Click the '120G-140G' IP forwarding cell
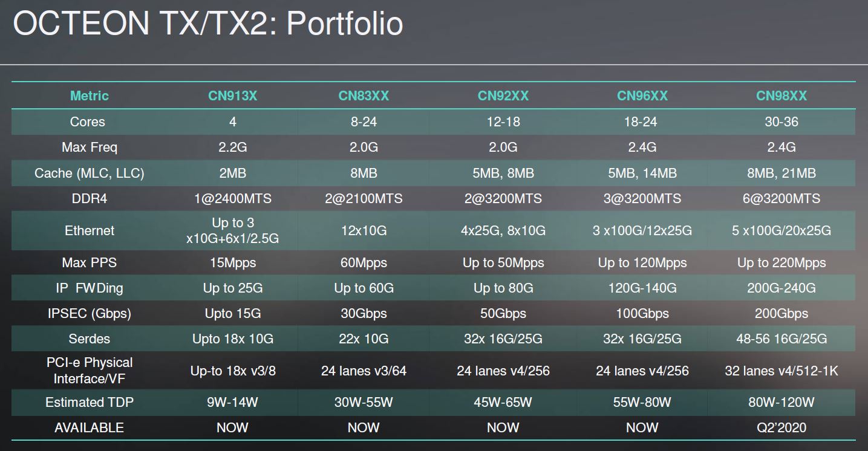The image size is (868, 451). coord(642,288)
